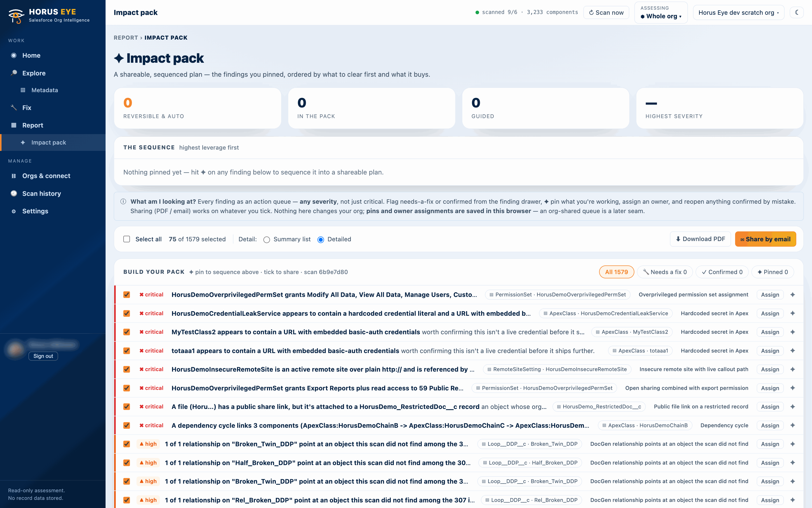Screen dimensions: 812x508
Task: Click Download PDF
Action: point(700,239)
